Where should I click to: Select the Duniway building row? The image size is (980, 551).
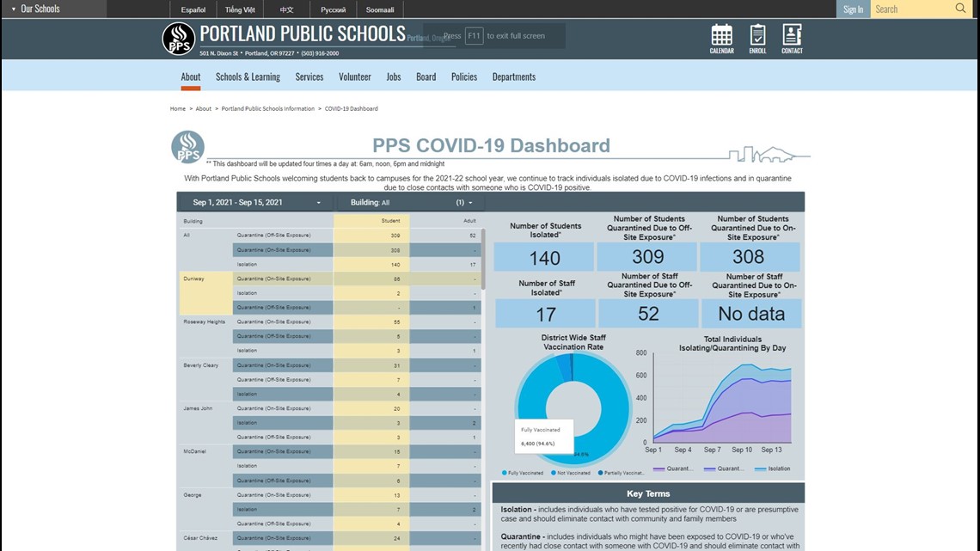point(193,279)
